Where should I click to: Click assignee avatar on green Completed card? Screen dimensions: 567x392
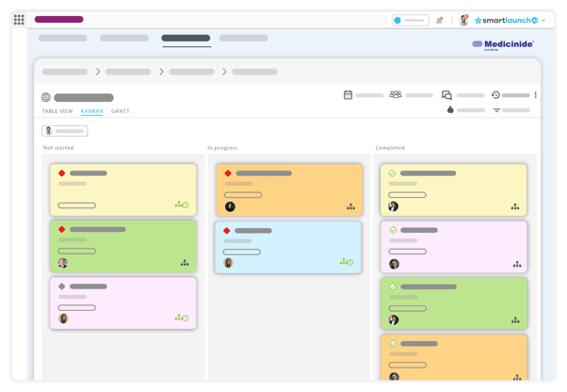coord(394,320)
